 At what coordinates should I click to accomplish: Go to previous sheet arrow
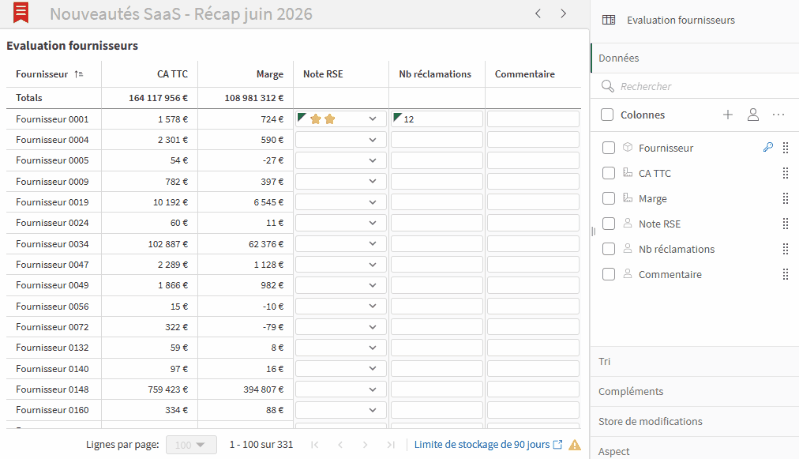[x=538, y=14]
